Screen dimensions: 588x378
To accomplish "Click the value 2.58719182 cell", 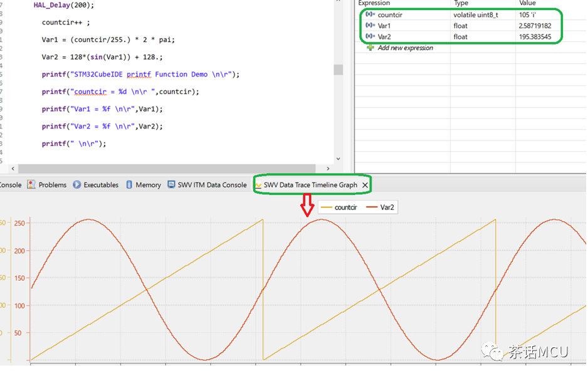I will point(535,26).
